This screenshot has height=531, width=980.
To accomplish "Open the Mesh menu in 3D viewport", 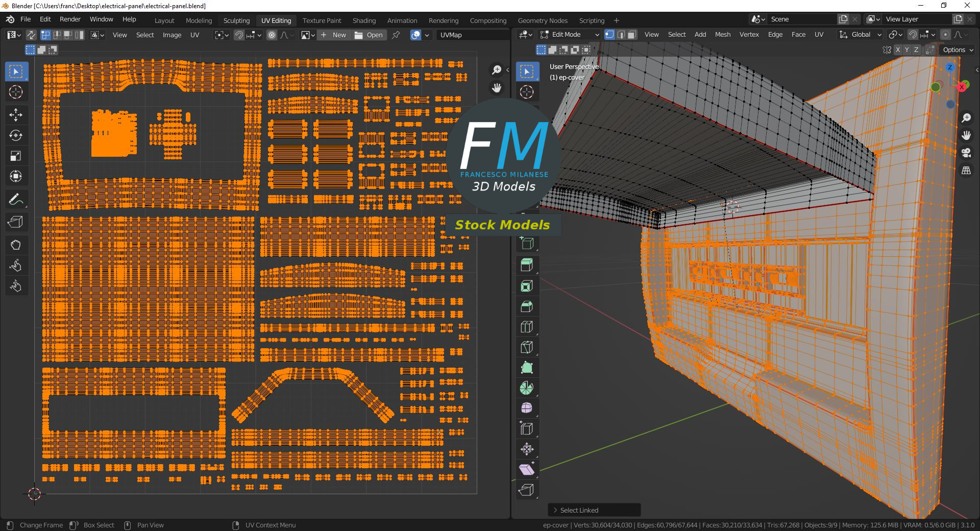I will (722, 34).
